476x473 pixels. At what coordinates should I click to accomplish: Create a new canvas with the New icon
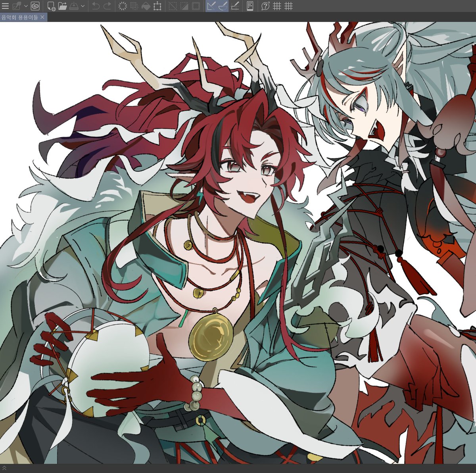point(51,6)
